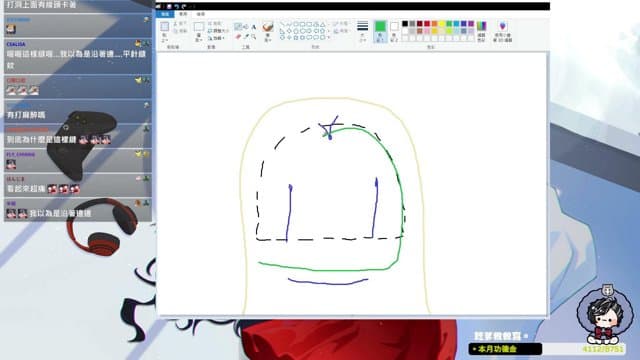Click the Copy button in clipboard group
This screenshot has width=640, height=360.
[x=180, y=31]
